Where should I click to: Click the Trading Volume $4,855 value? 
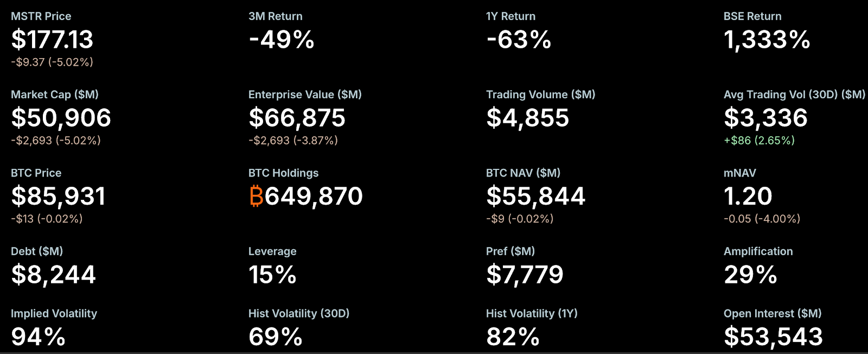click(527, 118)
